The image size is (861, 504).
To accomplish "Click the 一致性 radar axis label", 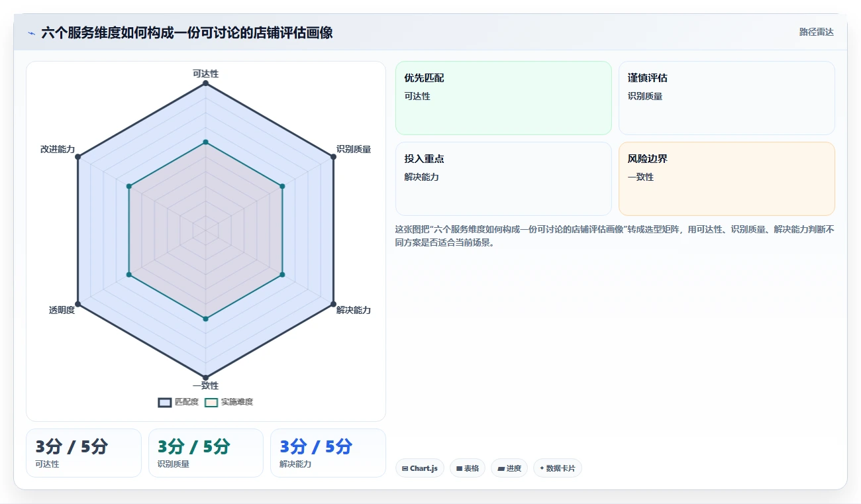I will pyautogui.click(x=205, y=385).
